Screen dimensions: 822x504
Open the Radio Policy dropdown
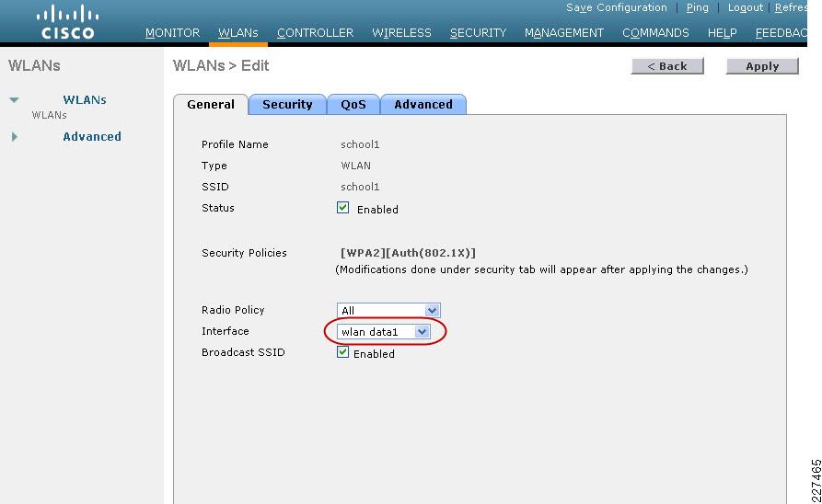point(388,310)
